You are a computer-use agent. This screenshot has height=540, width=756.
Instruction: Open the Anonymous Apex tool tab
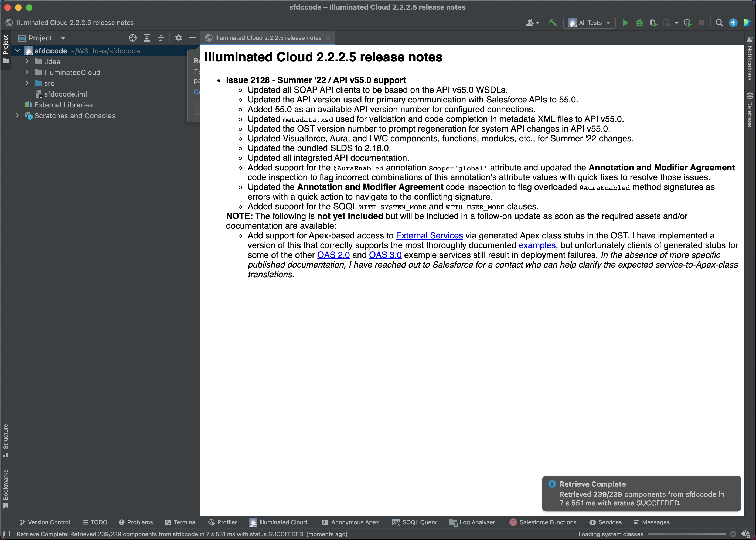pos(350,522)
